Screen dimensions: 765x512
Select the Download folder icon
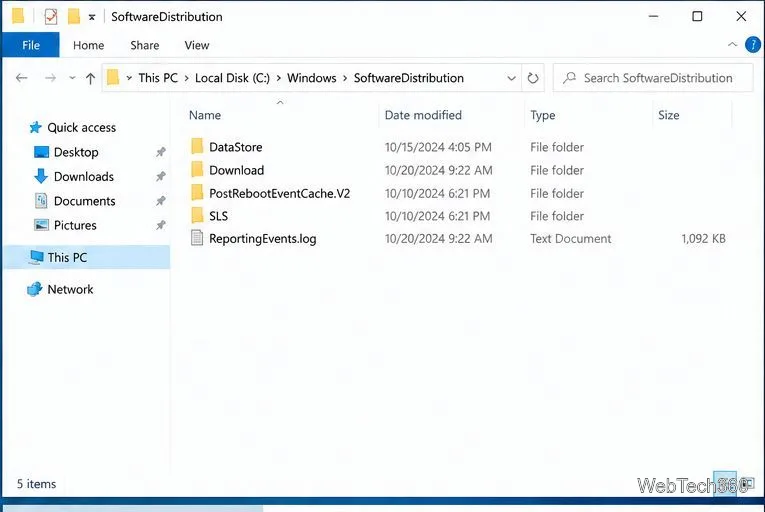(197, 169)
